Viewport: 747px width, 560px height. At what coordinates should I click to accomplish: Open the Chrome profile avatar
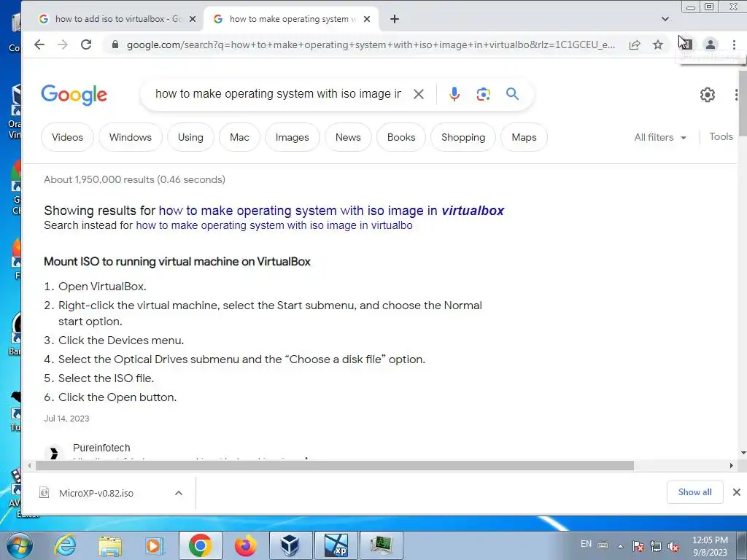[711, 44]
